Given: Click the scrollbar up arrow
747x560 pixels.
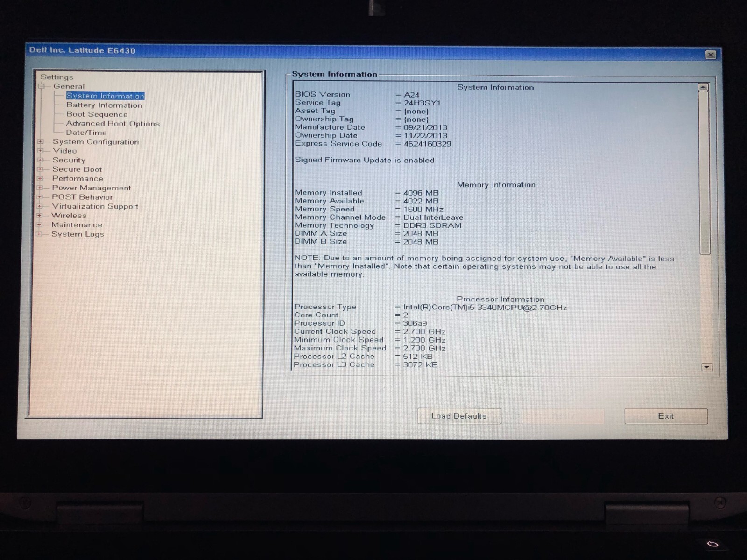Looking at the screenshot, I should point(703,87).
